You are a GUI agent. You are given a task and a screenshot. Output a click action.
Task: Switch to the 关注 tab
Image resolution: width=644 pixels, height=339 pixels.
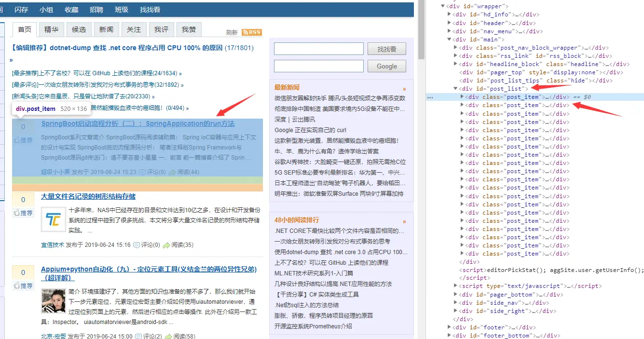[x=134, y=29]
